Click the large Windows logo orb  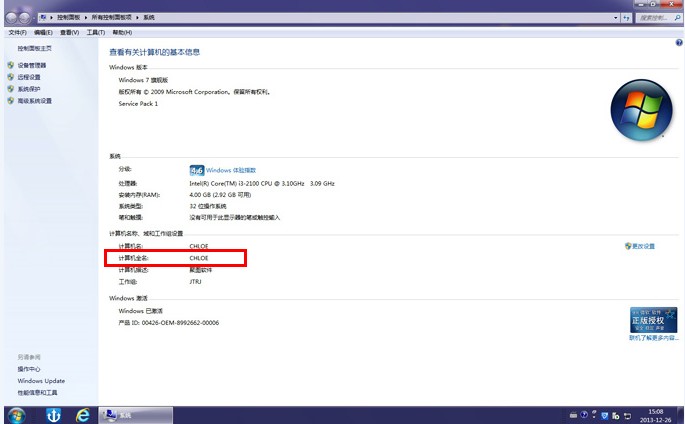coord(641,110)
